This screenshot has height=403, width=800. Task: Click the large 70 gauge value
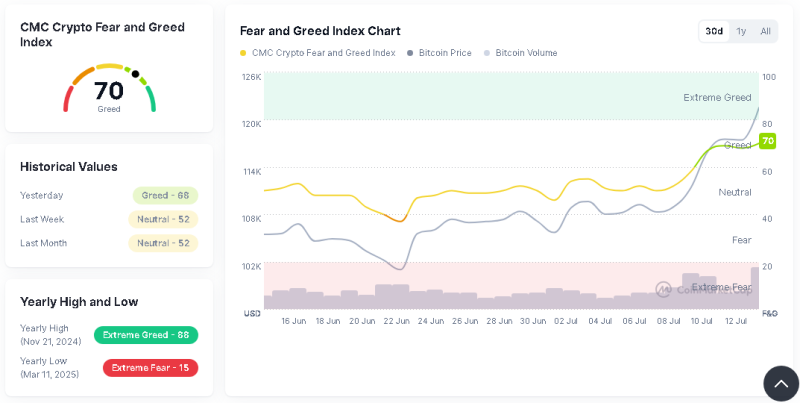(x=109, y=91)
